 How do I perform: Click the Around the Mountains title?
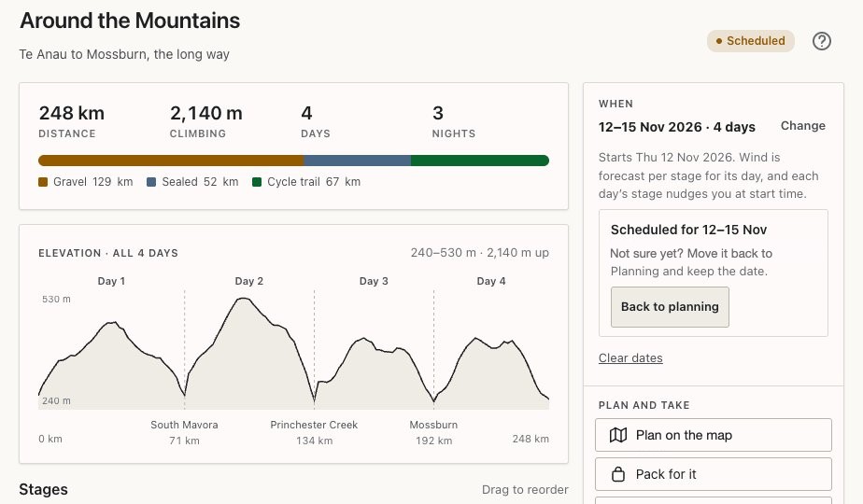(x=130, y=21)
